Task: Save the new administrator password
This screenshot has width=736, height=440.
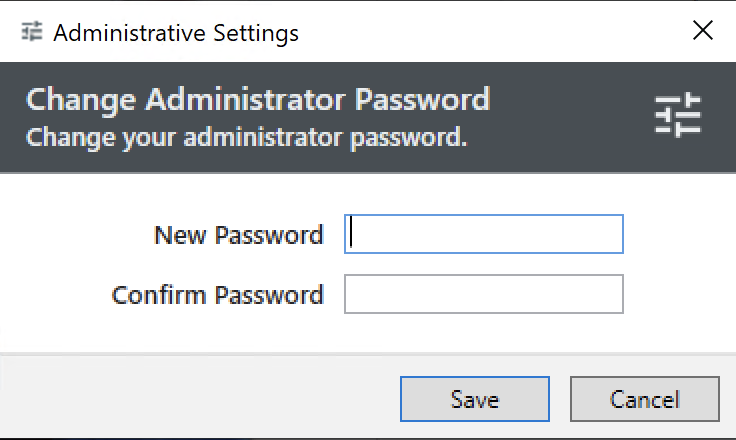Action: pyautogui.click(x=475, y=399)
